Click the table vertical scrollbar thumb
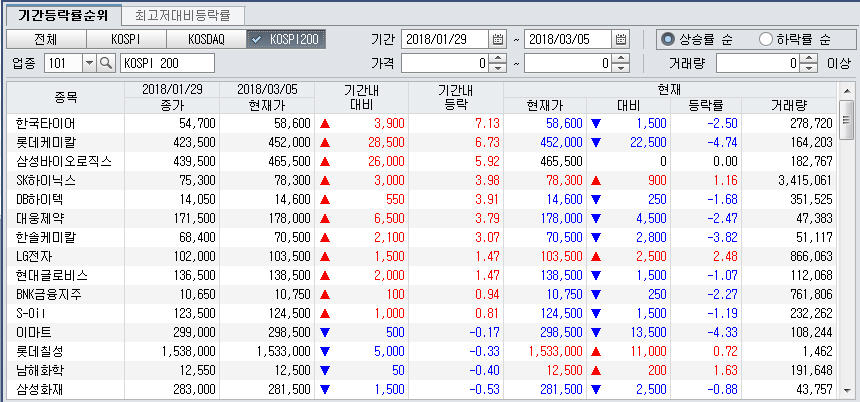 pos(846,120)
